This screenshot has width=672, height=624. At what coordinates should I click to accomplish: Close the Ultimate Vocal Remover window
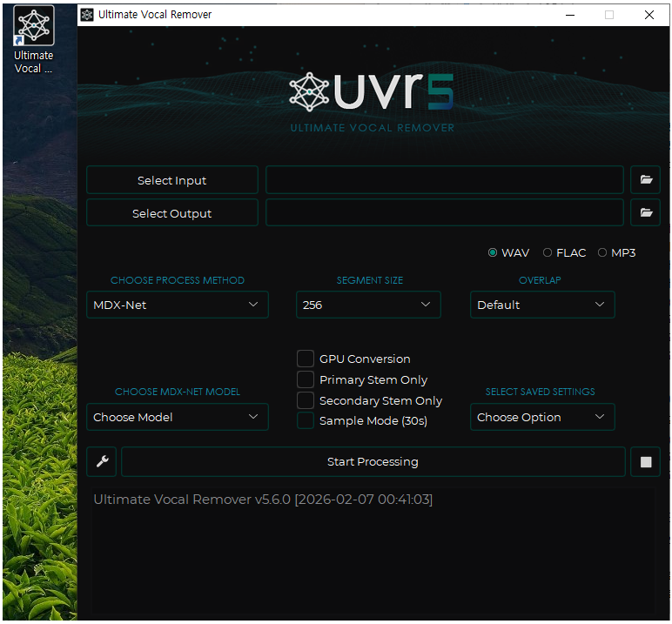coord(648,15)
